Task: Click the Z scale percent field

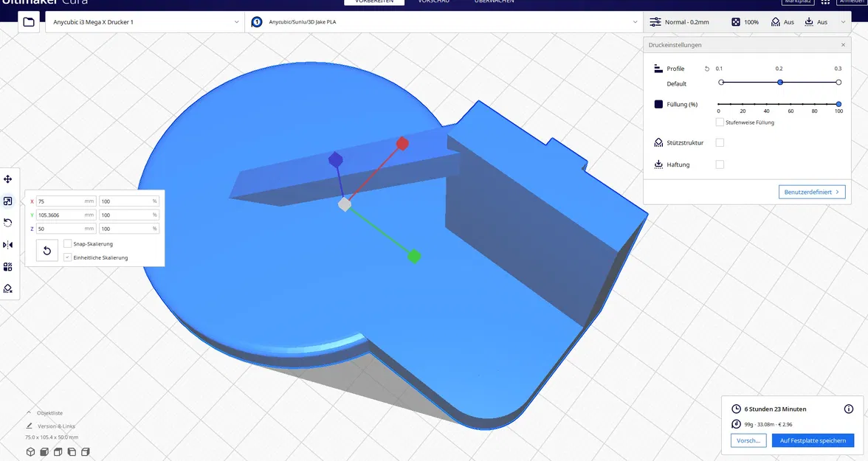Action: coord(129,229)
